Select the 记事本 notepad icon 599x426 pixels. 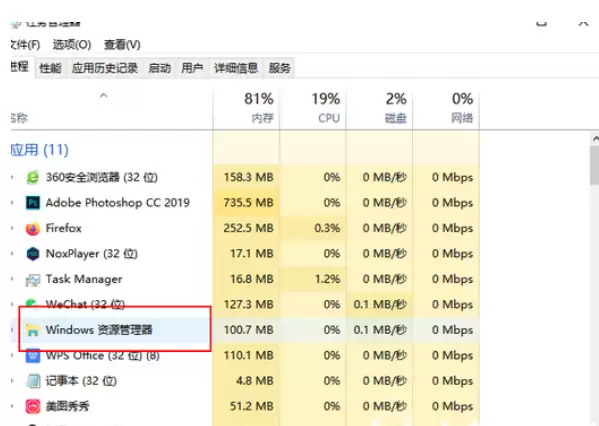[x=33, y=381]
